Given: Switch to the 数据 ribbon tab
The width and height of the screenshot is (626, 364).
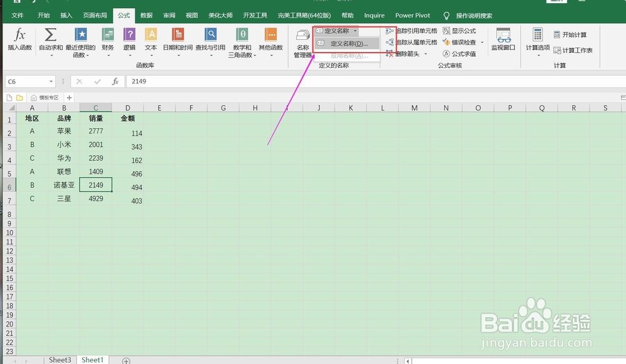Looking at the screenshot, I should tap(146, 14).
